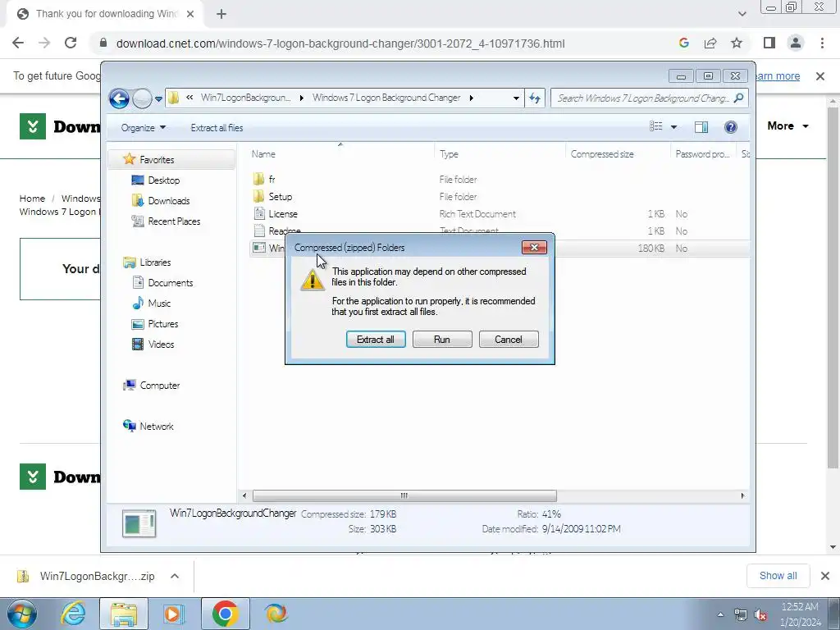
Task: Close the 'Thank you for downloading' tab
Action: tap(190, 15)
